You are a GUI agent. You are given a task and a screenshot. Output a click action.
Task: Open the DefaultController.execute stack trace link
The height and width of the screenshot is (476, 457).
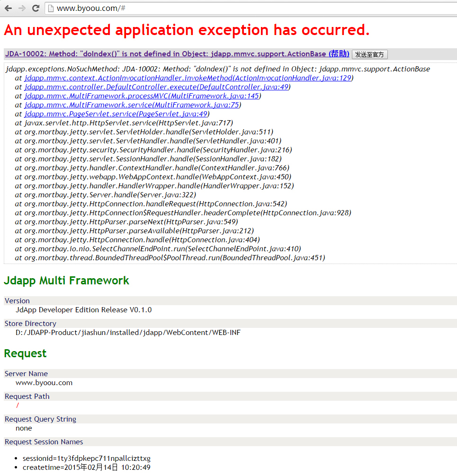156,87
